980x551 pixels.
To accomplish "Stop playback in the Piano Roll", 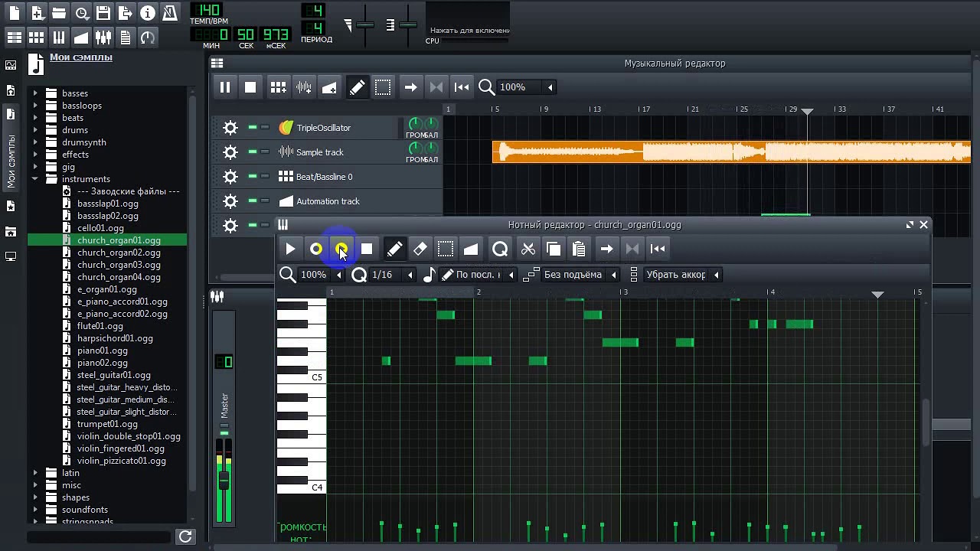I will click(x=367, y=249).
